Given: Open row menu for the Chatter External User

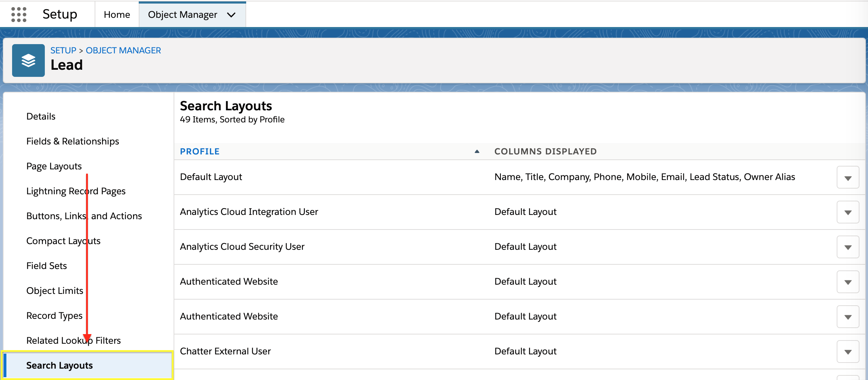Looking at the screenshot, I should (x=848, y=352).
